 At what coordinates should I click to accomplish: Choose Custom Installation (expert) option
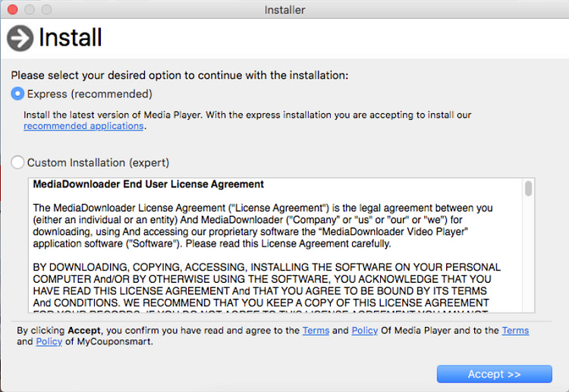17,162
